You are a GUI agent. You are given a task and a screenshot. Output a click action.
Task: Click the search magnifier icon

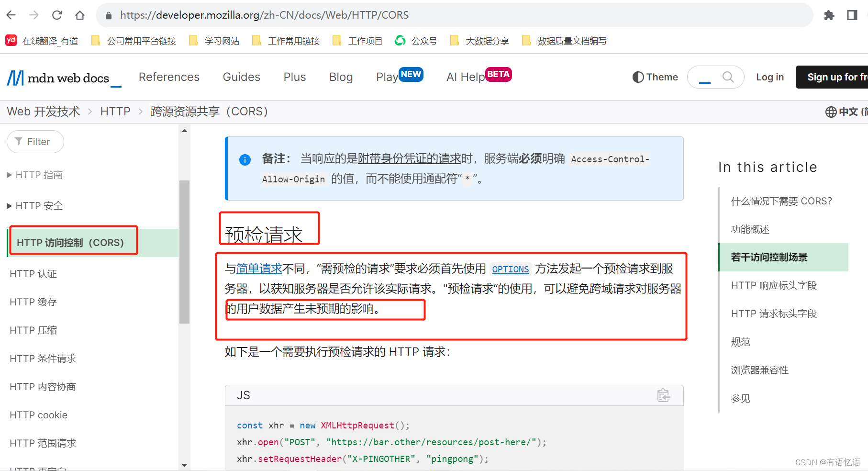point(728,77)
